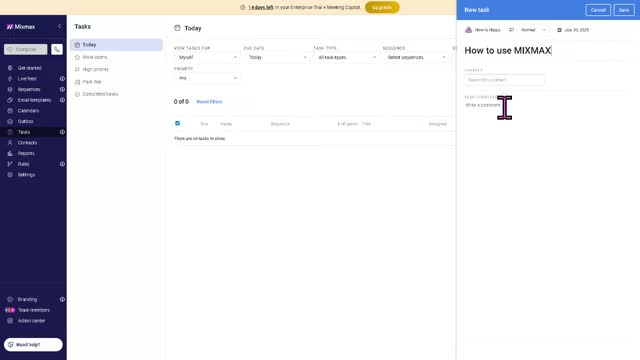Open Live feed in sidebar
Viewport: 640px width, 360px height.
click(27, 79)
